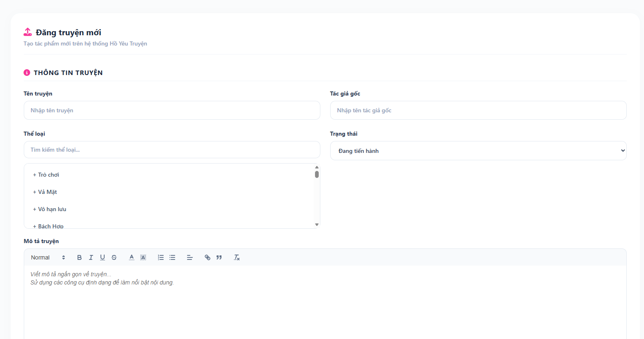Open the Normal heading style dropdown

[48, 257]
